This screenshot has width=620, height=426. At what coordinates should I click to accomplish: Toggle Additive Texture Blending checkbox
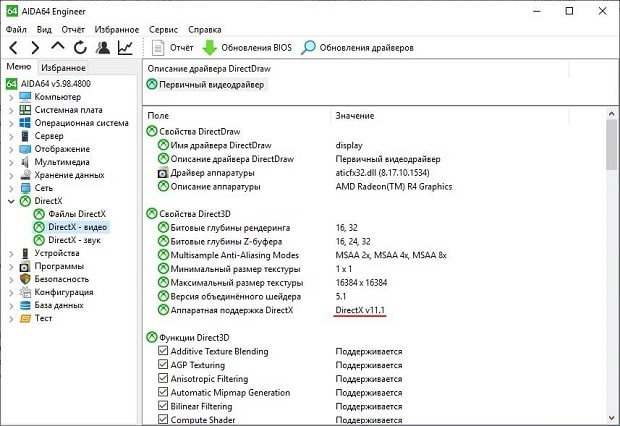pyautogui.click(x=163, y=351)
